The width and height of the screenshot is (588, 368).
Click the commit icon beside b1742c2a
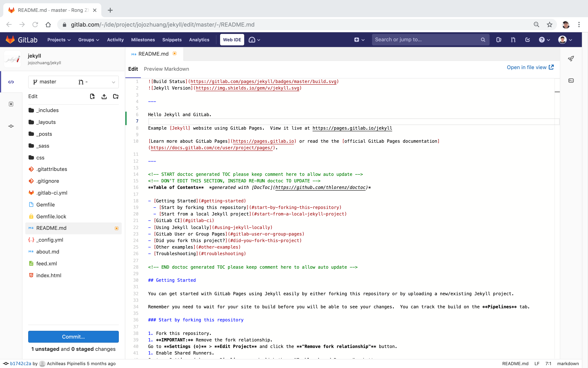pyautogui.click(x=6, y=363)
